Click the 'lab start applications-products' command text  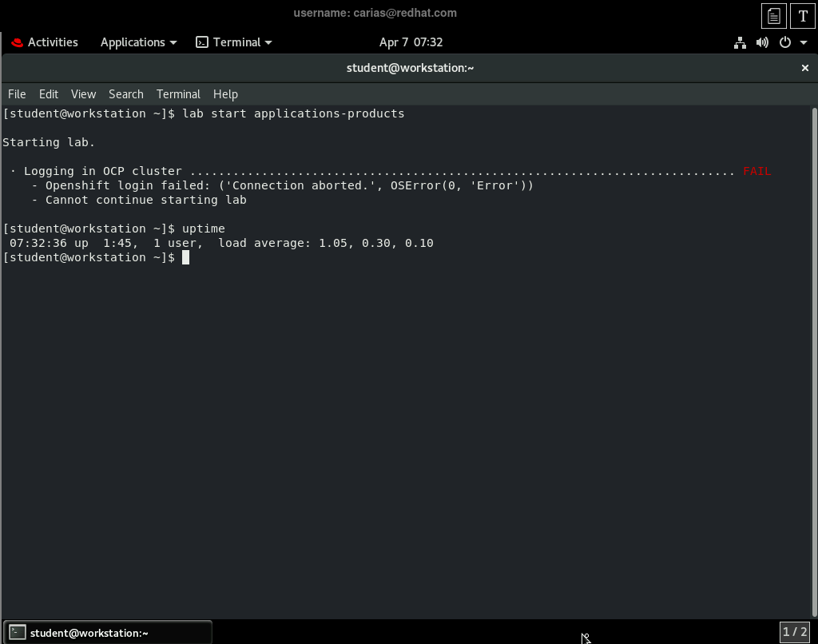pyautogui.click(x=293, y=113)
